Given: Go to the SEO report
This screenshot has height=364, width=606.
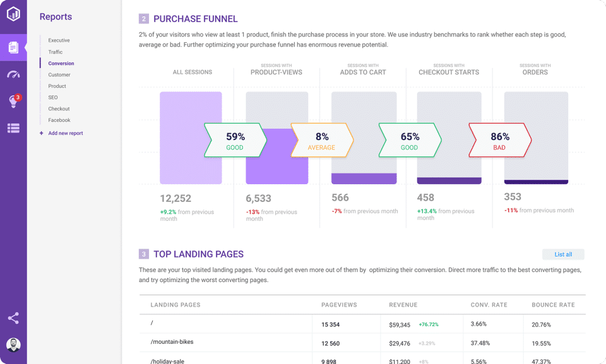Looking at the screenshot, I should tap(53, 98).
